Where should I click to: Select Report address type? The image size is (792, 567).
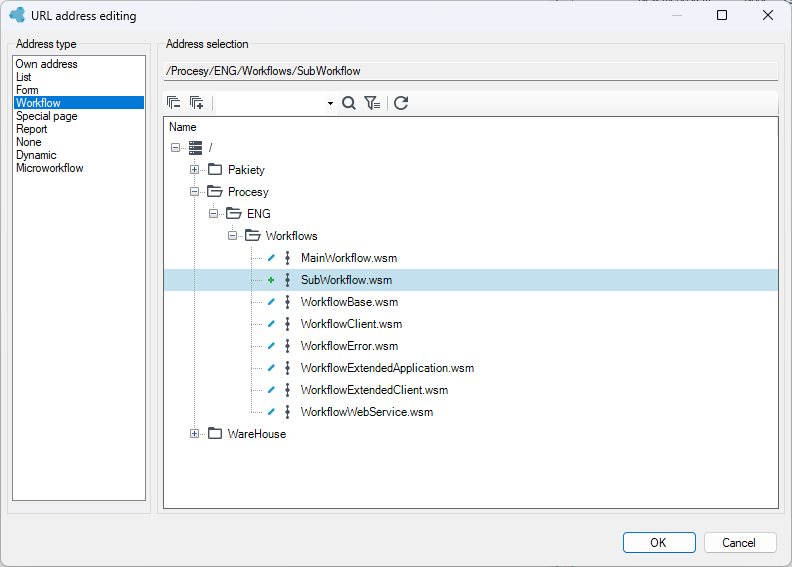click(x=79, y=129)
